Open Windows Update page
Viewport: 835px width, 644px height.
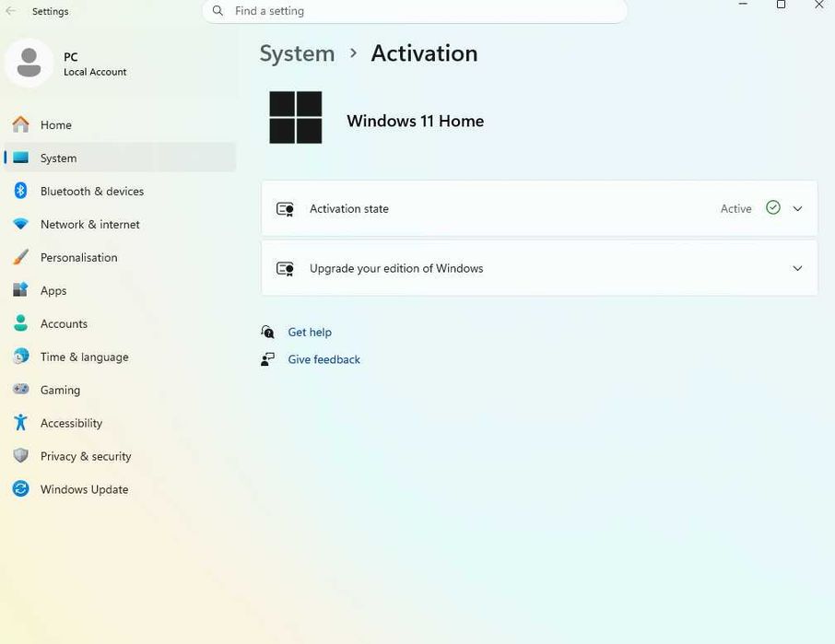pos(120,489)
